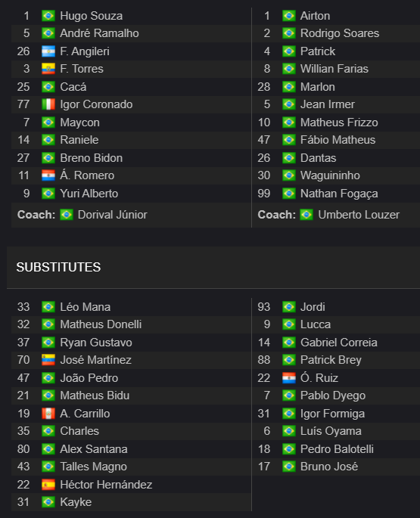Select substitute Talles Magno
The height and width of the screenshot is (518, 420).
coord(94,467)
